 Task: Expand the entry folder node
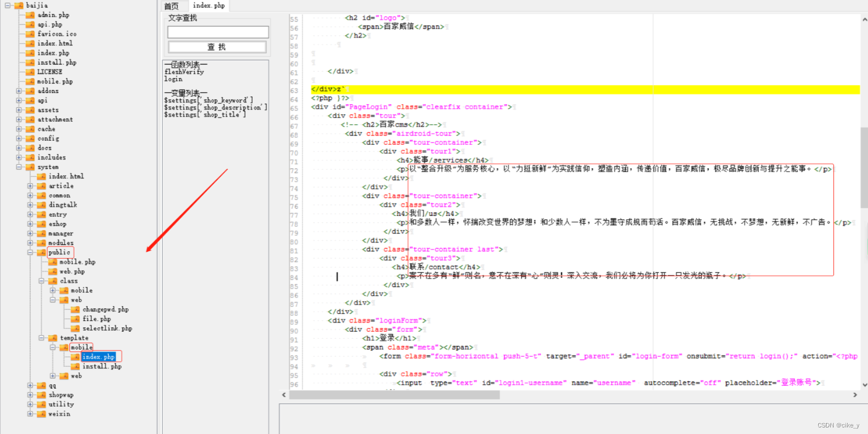pos(30,214)
